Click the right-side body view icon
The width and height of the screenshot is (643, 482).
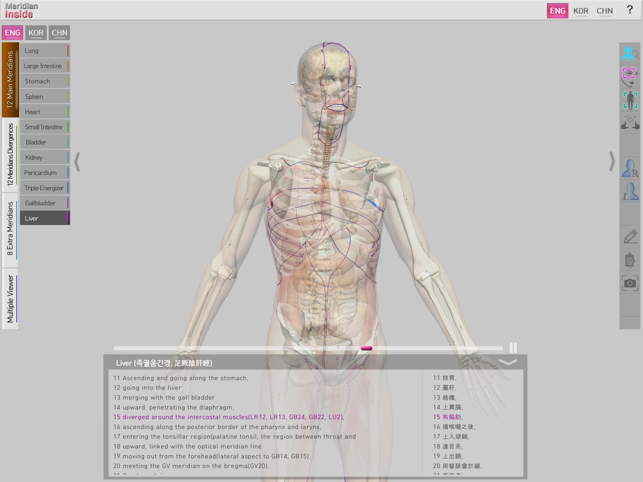coord(630,169)
